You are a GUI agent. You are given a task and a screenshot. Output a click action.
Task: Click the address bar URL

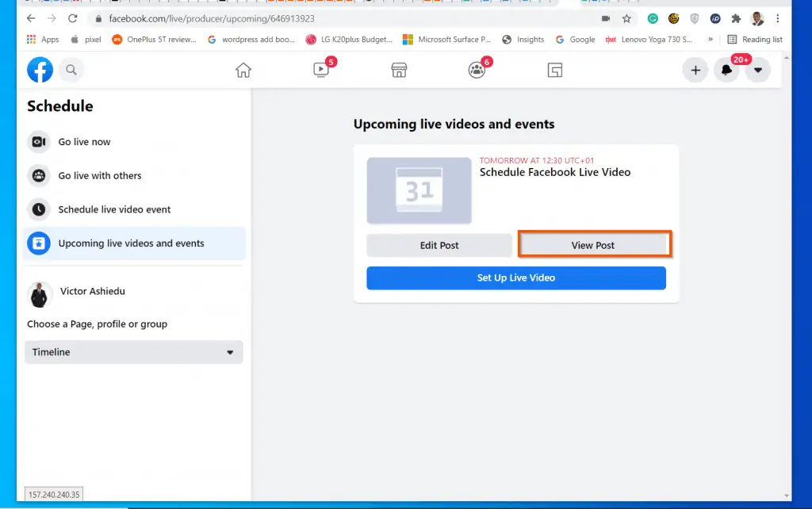click(211, 19)
